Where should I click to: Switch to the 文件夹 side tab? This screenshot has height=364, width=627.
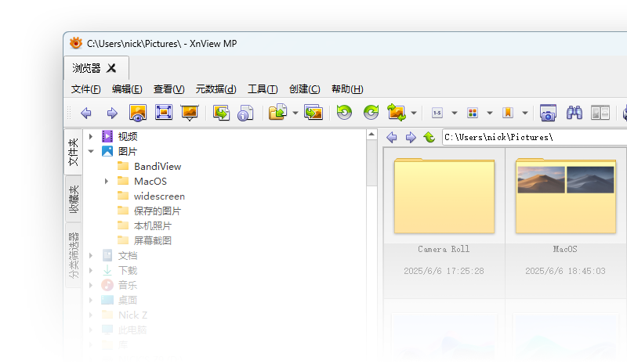click(73, 152)
